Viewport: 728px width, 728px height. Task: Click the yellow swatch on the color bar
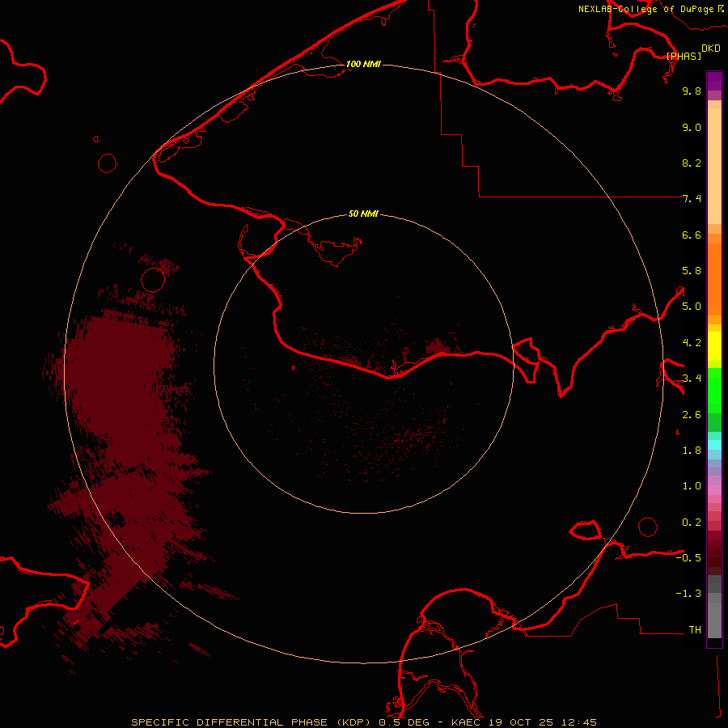coord(714,346)
